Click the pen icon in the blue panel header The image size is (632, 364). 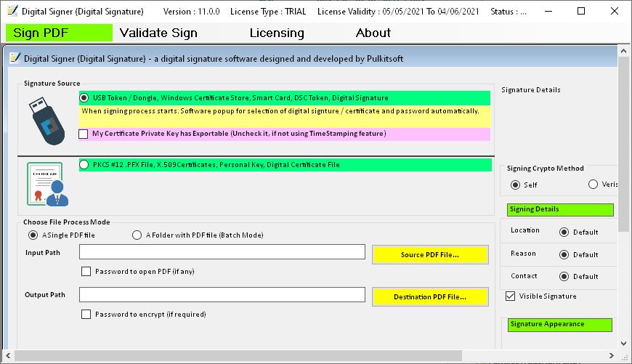(15, 58)
